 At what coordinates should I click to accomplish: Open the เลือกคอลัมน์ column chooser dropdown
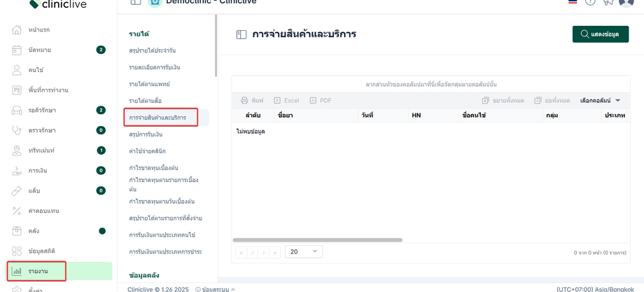(x=600, y=100)
